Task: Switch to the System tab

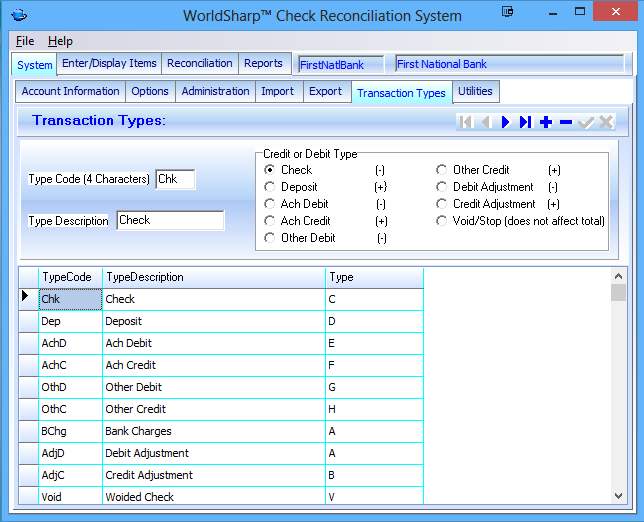Action: tap(34, 64)
